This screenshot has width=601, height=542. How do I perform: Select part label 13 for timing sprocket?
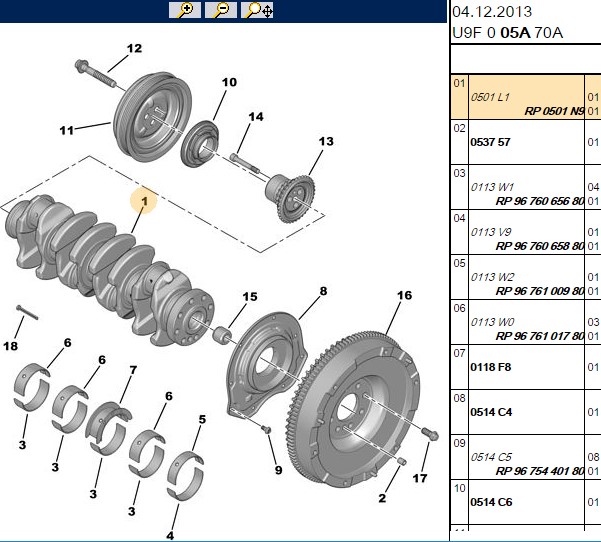tap(326, 141)
